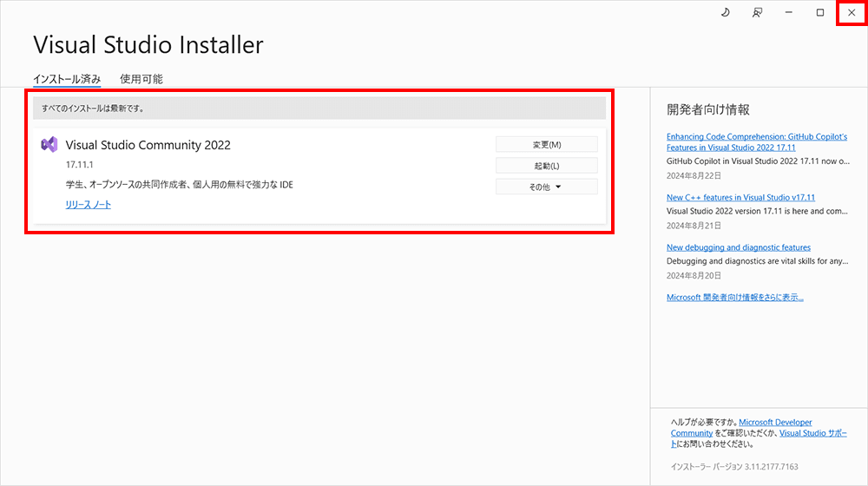Click the Visual Studio Community 2022 logo icon
The height and width of the screenshot is (486, 868).
[49, 144]
